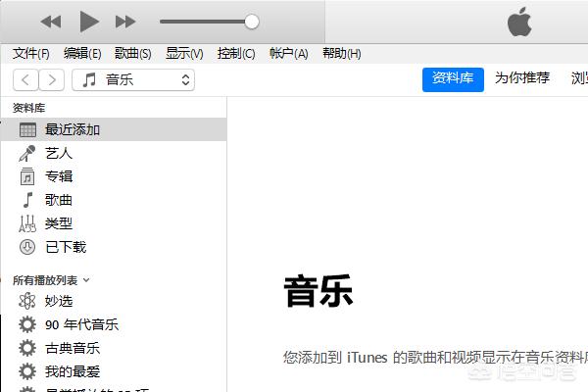Open the 音乐 media type dropdown
The height and width of the screenshot is (392, 588).
pos(133,80)
